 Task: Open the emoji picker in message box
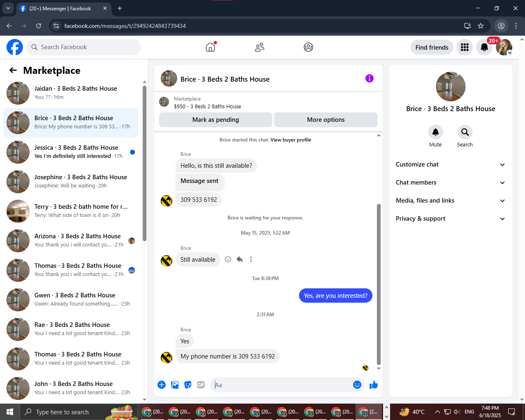click(357, 385)
